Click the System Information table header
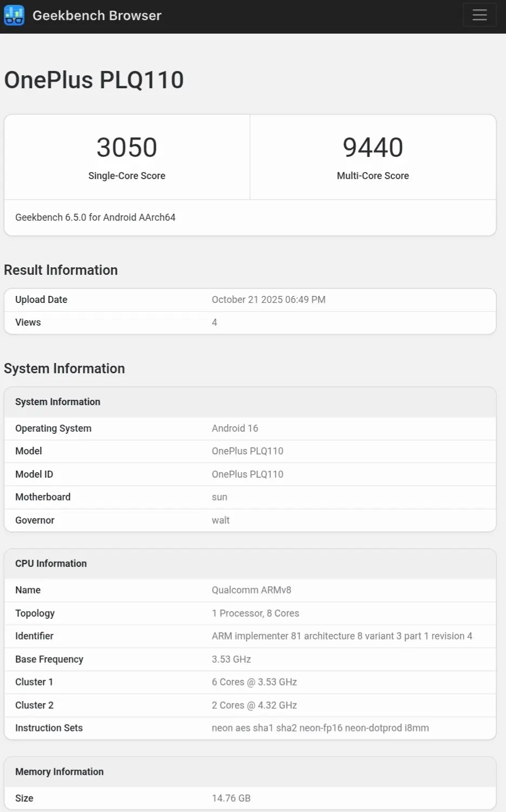Screen dimensions: 506x812 tap(58, 402)
